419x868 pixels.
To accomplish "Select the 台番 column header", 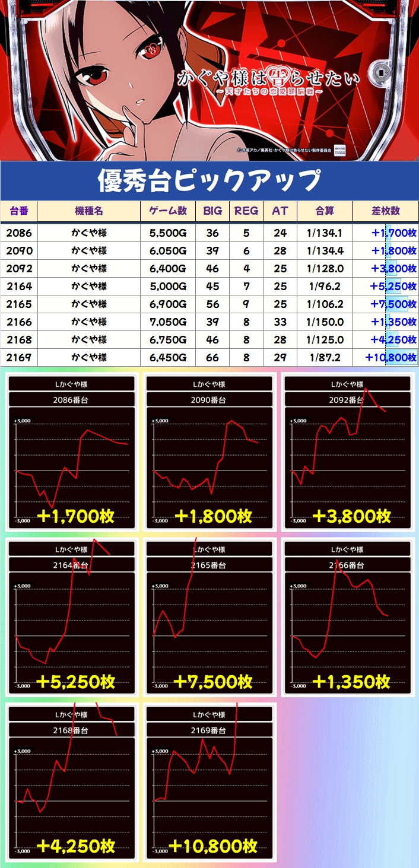I will (x=19, y=211).
